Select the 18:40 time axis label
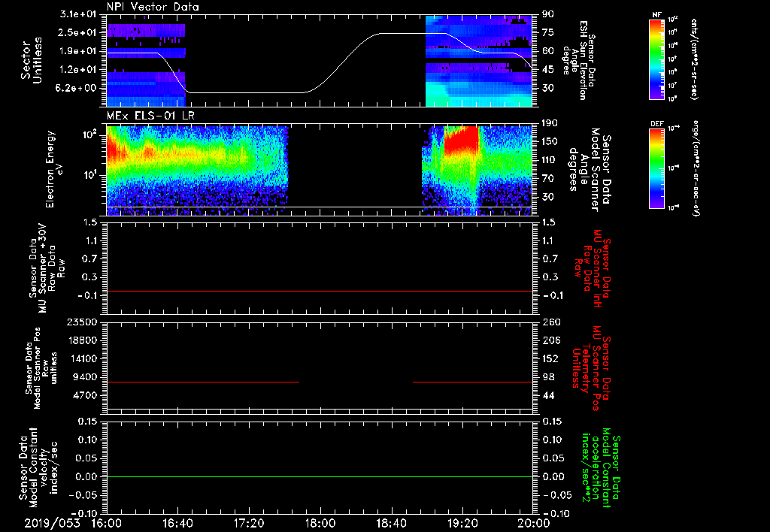Image resolution: width=770 pixels, height=532 pixels. (x=391, y=523)
